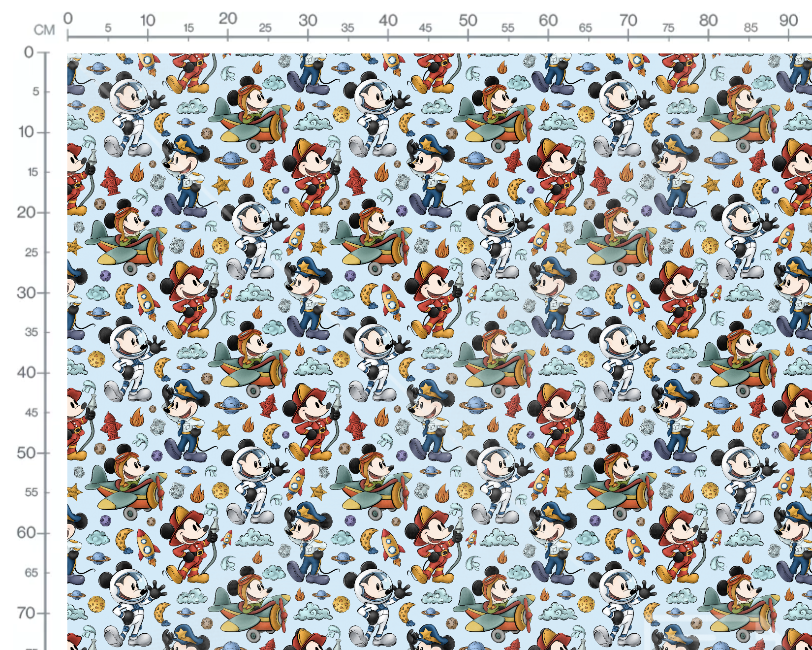Click the 50 mark on horizontal ruler
The image size is (812, 650).
click(x=468, y=20)
